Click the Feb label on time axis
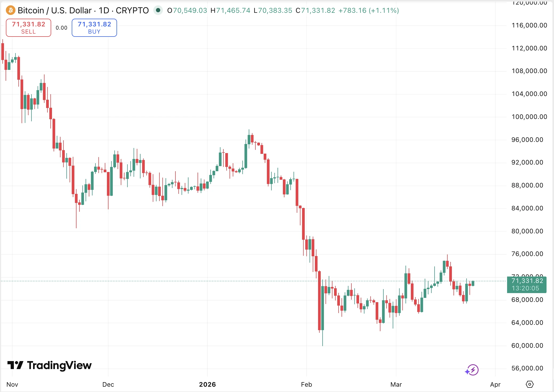This screenshot has height=392, width=554. [306, 385]
